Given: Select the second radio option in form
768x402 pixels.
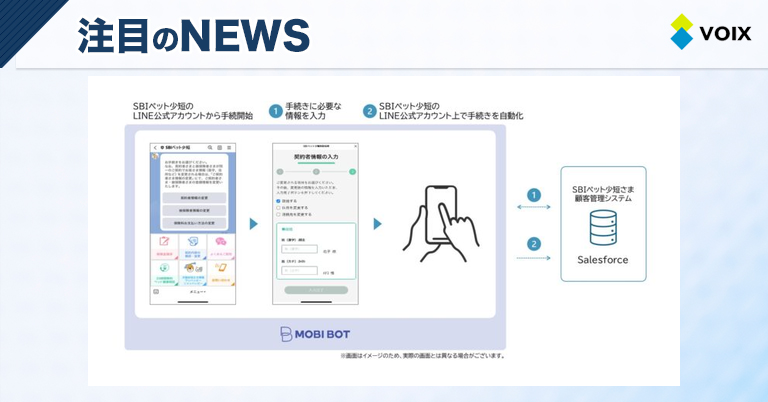Looking at the screenshot, I should 278,208.
